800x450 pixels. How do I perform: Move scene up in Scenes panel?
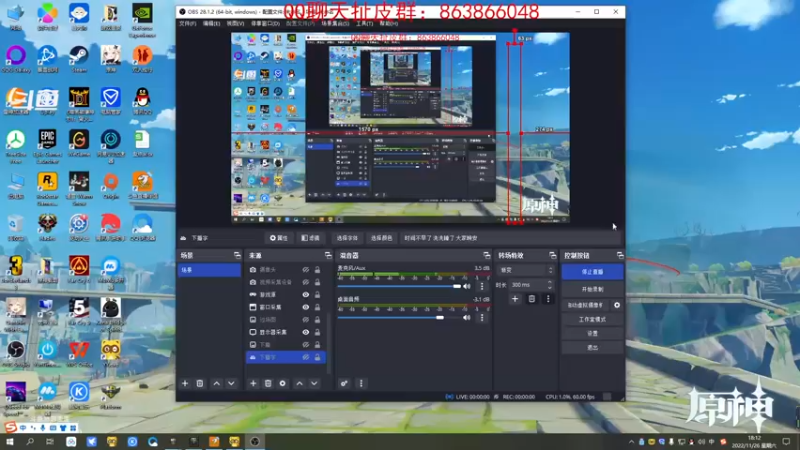coord(216,383)
